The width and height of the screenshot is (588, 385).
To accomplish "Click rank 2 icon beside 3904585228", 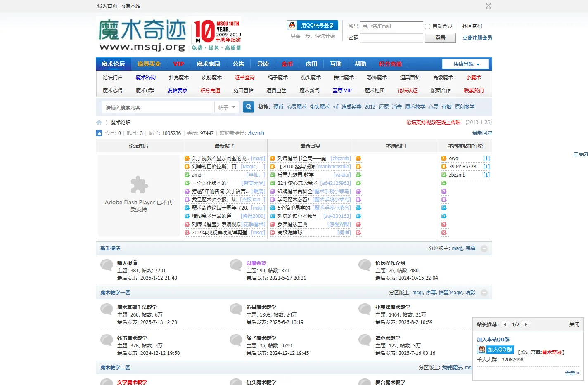I will [444, 167].
